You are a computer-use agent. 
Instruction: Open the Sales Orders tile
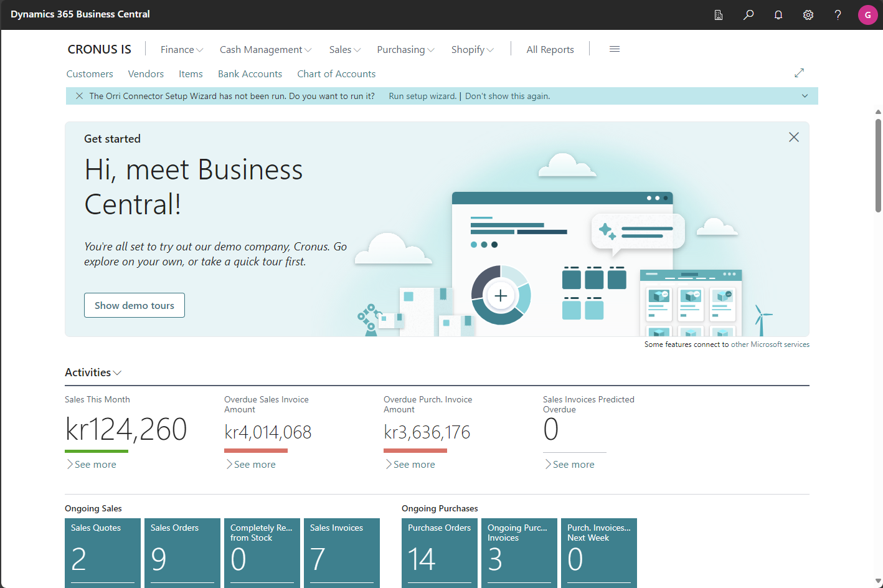click(x=182, y=552)
